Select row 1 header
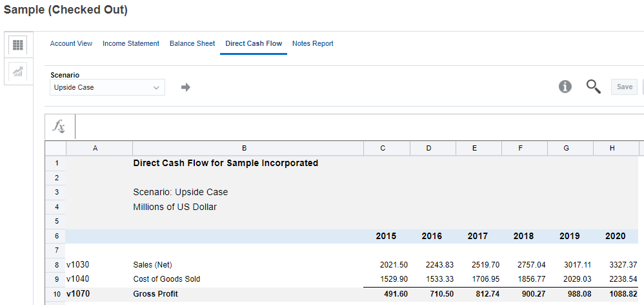 coord(55,163)
